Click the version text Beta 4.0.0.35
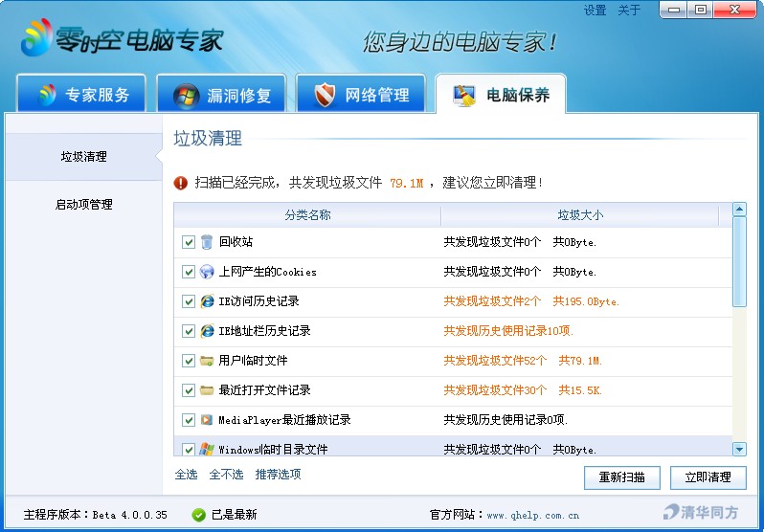Viewport: 764px width, 532px height. (x=129, y=515)
